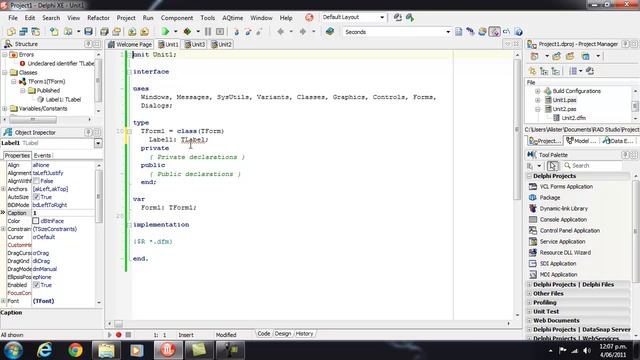Open the Refactor menu
Image resolution: width=640 pixels, height=360 pixels.
(x=98, y=18)
